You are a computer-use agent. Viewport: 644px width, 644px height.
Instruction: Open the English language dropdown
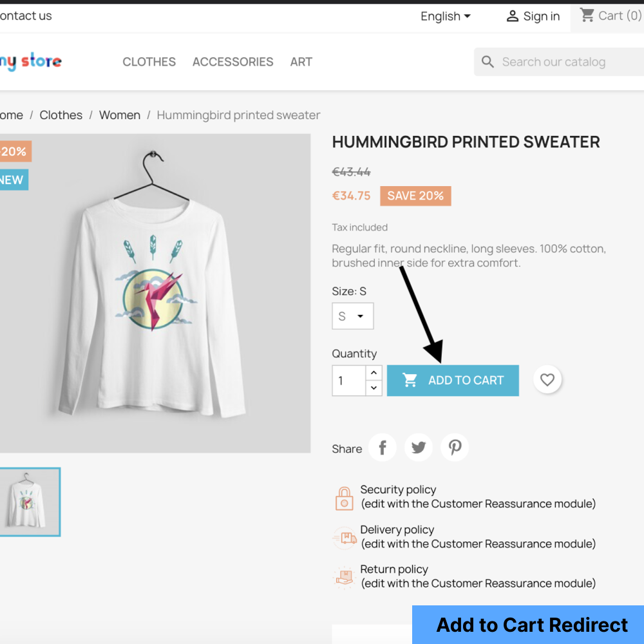[445, 16]
